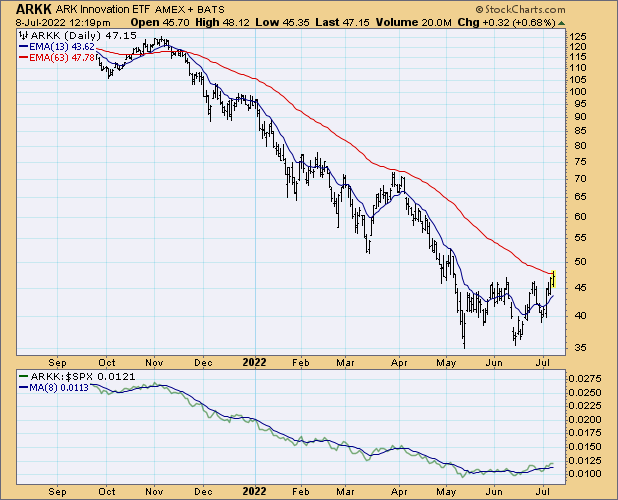The width and height of the screenshot is (618, 500).
Task: Click the green up-arrow change indicator
Action: point(561,21)
